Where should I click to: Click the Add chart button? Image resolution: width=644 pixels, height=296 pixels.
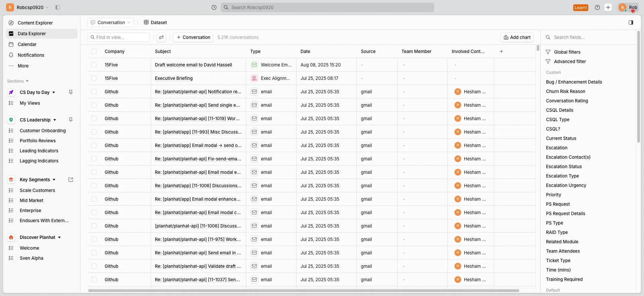pos(517,37)
